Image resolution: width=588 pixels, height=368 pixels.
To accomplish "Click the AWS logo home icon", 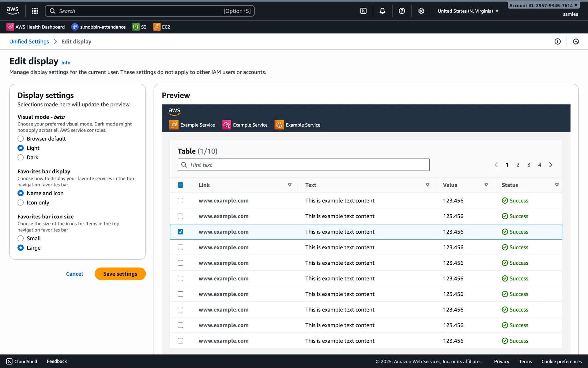I will tap(13, 11).
